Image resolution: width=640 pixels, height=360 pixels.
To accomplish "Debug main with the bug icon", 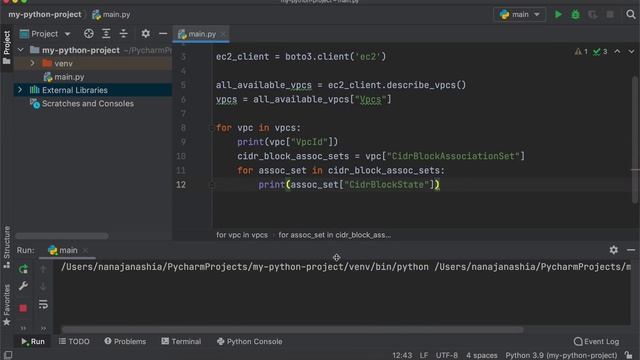I will [x=576, y=15].
